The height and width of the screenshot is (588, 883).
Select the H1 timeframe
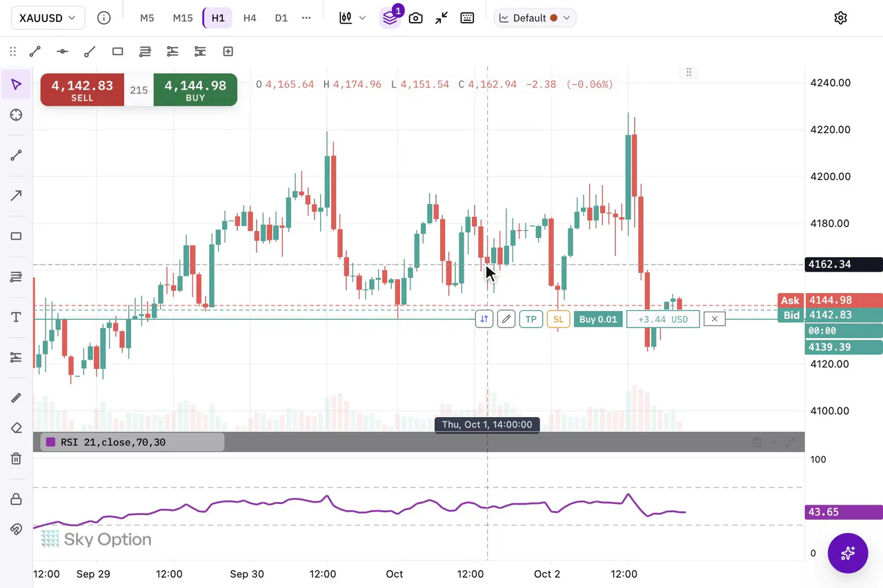(218, 18)
